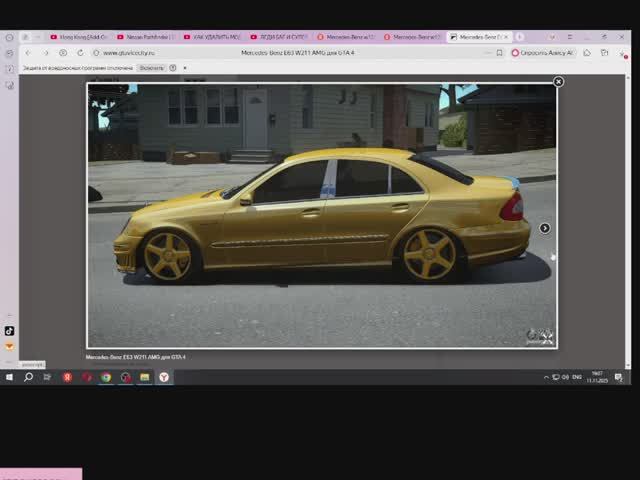Click the browser Forward arrow

coord(46,53)
